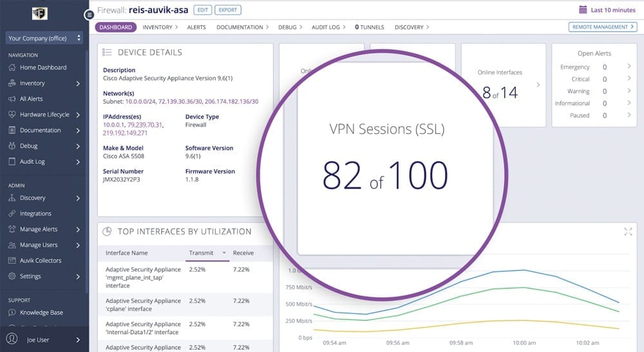Open the Joe User menu arrow
The image size is (644, 352).
[x=78, y=340]
